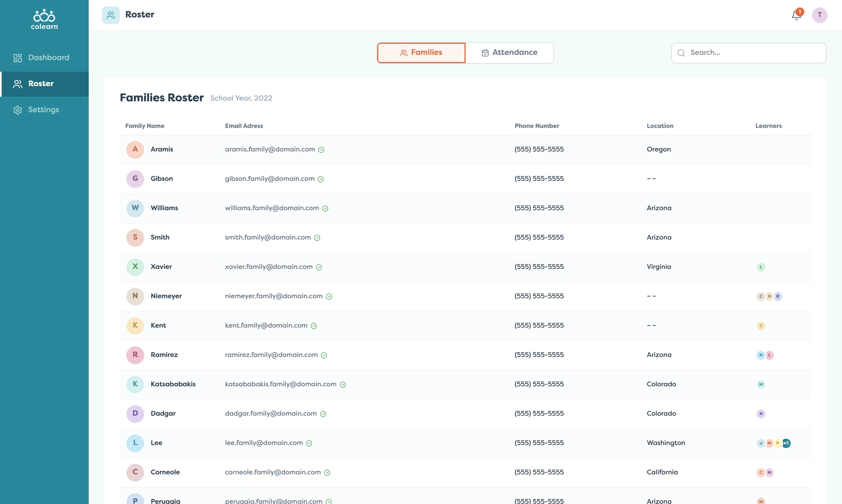
Task: Open the Katsababakis family row
Action: click(465, 384)
